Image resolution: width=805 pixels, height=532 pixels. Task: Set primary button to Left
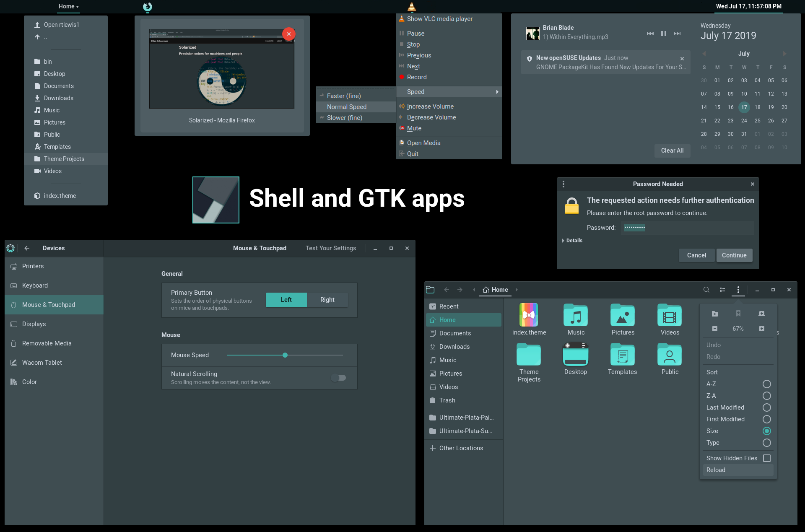(x=286, y=300)
